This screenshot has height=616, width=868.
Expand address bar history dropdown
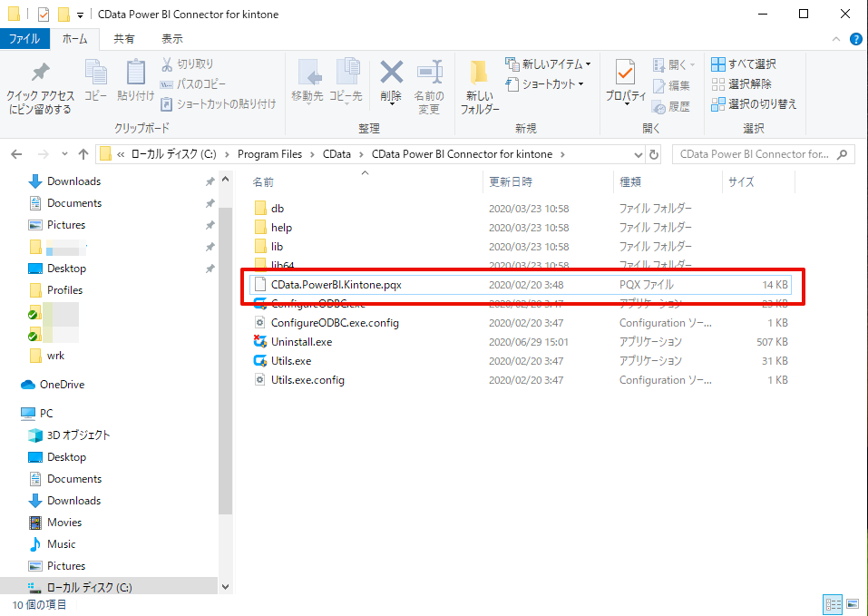pos(638,154)
